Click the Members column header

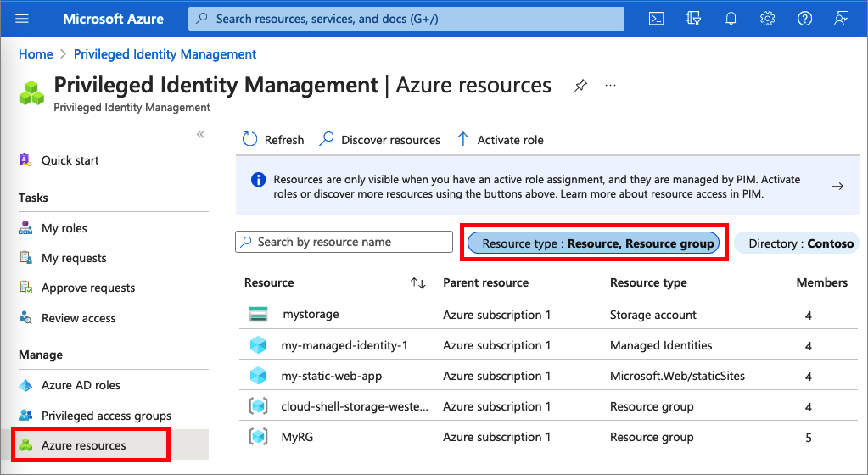[x=821, y=283]
